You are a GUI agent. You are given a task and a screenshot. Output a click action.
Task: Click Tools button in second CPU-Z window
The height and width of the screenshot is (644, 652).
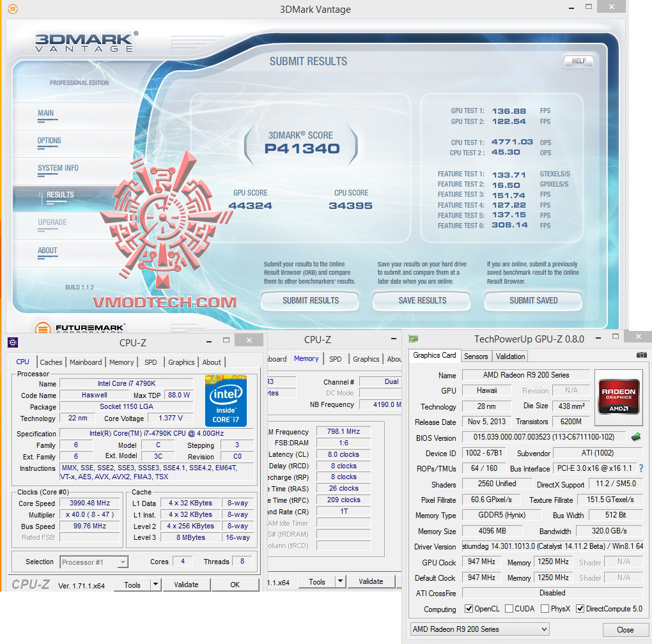coord(317,581)
